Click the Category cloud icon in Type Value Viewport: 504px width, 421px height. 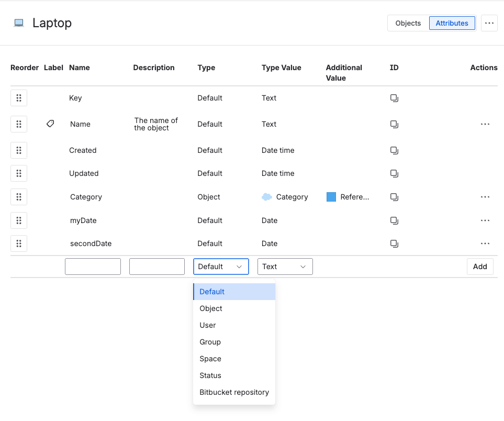click(x=267, y=197)
